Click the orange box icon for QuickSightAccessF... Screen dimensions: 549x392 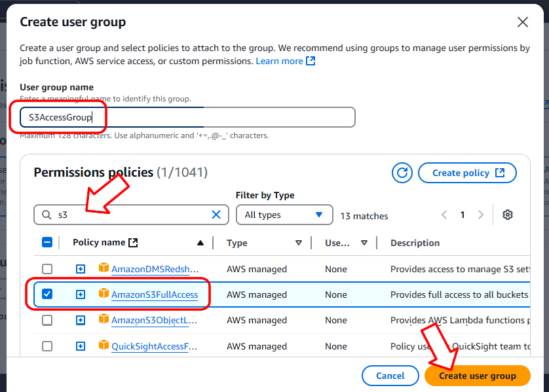(x=104, y=345)
